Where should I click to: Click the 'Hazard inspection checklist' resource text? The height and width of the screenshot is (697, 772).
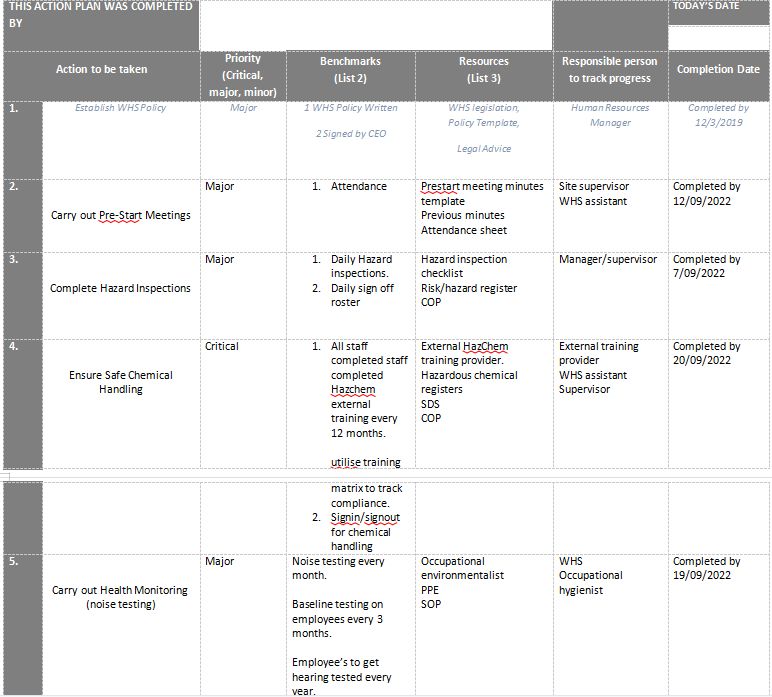[463, 266]
